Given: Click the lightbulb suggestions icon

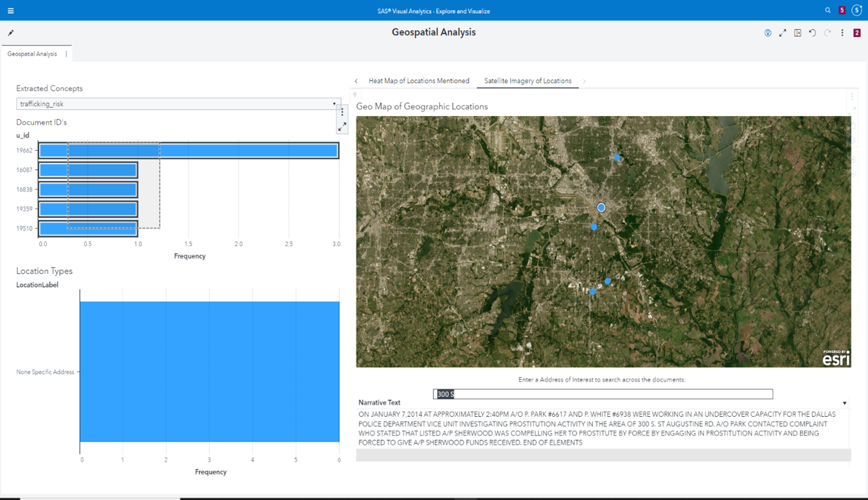Looking at the screenshot, I should [768, 33].
